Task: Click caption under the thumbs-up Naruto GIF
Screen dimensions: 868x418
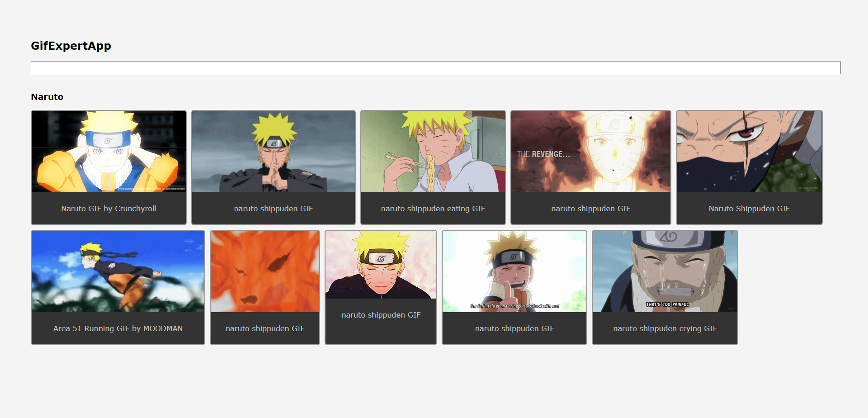Action: 514,328
